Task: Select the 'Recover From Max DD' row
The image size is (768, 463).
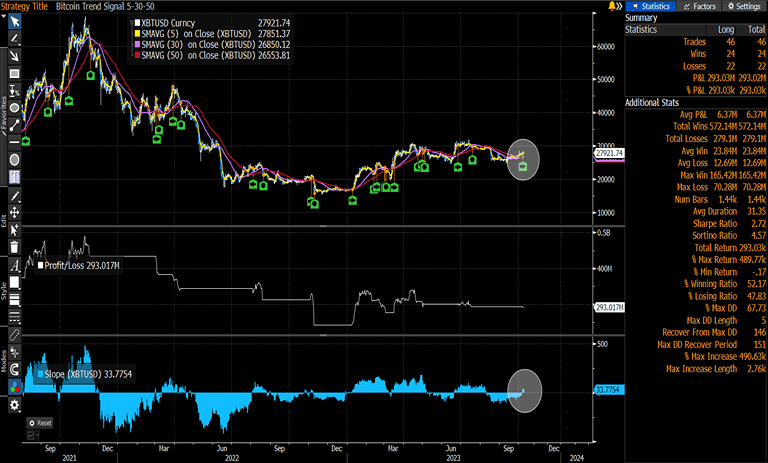Action: [x=696, y=332]
